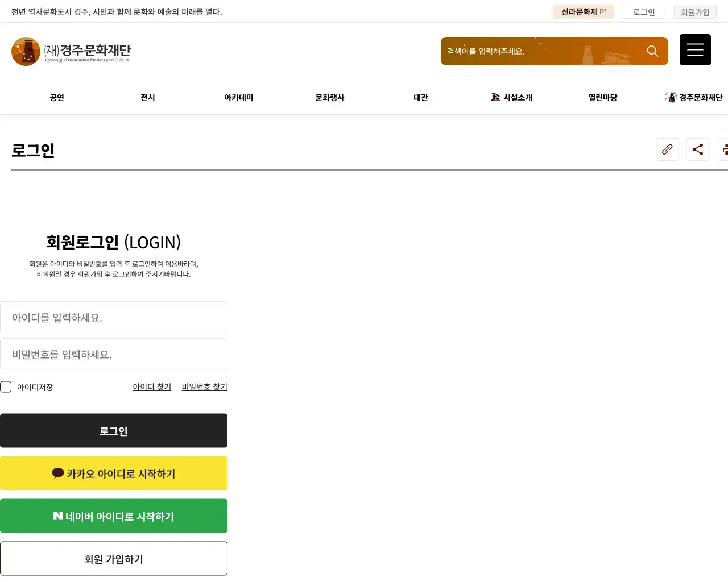Click the 회원 가입하기 button

click(114, 559)
